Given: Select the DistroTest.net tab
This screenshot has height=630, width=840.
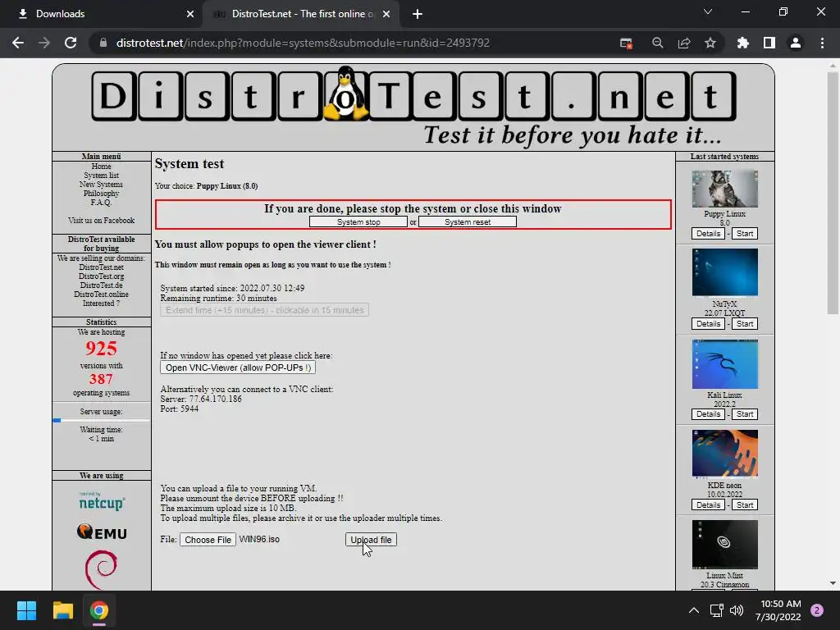Looking at the screenshot, I should 300,14.
